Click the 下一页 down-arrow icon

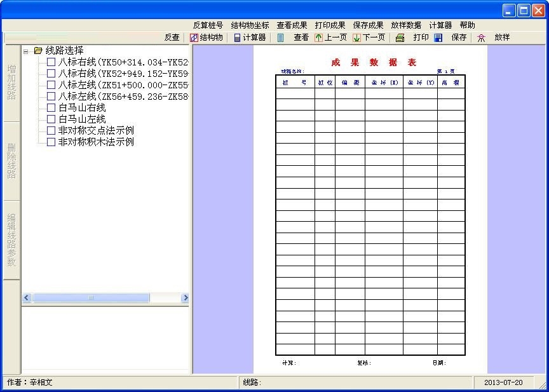(356, 37)
